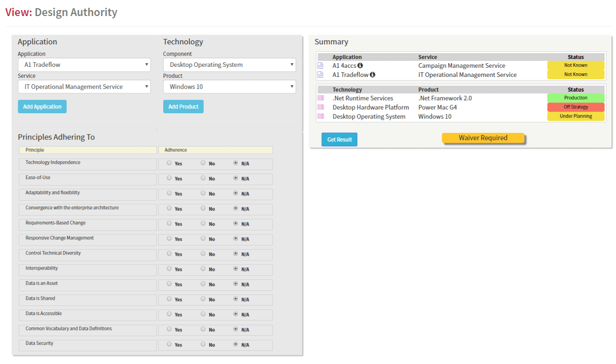Select Yes for Adaptability and flexibility
This screenshot has height=364, width=616.
[170, 193]
